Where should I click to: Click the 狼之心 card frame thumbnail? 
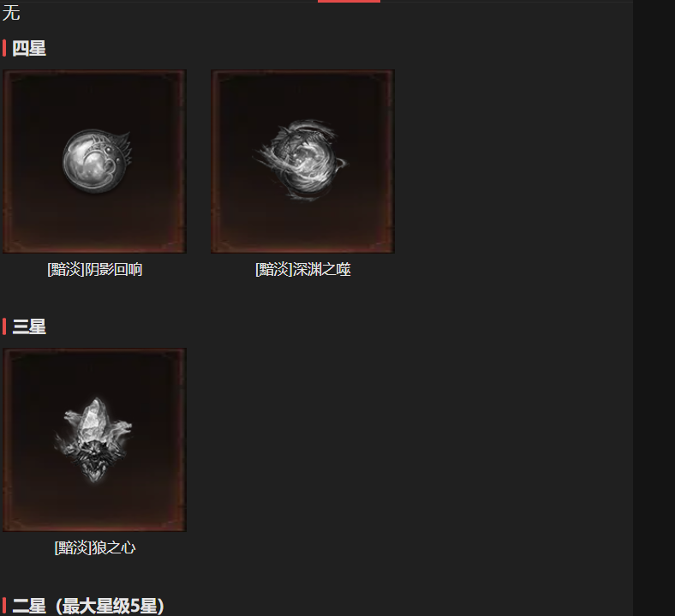click(x=95, y=440)
